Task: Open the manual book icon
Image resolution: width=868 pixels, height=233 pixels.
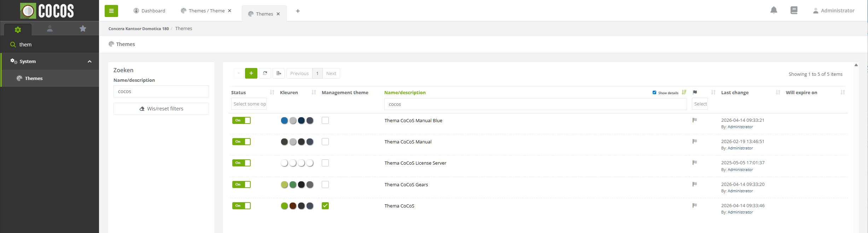Action: 794,11
